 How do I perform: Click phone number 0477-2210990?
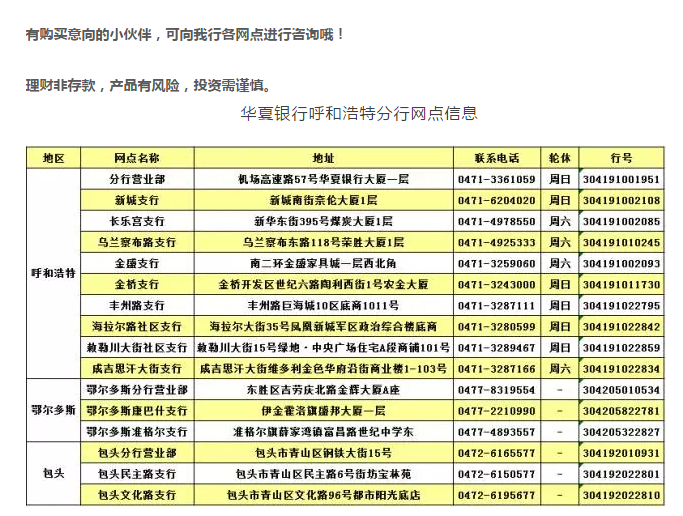497,411
